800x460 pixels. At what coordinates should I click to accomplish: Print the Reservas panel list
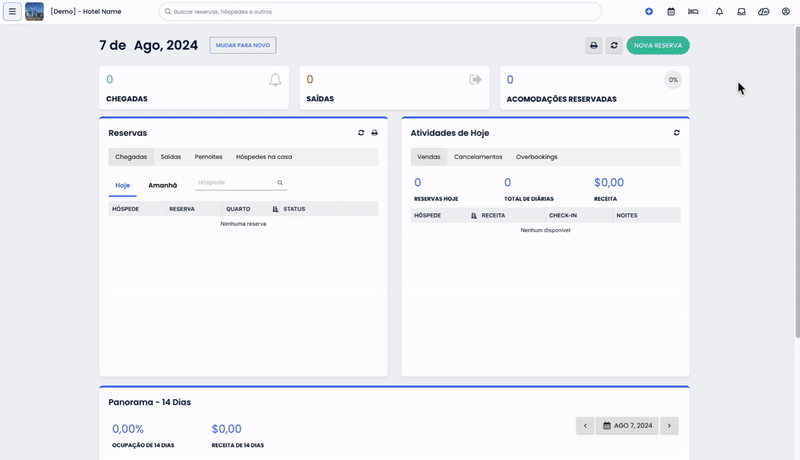[375, 133]
